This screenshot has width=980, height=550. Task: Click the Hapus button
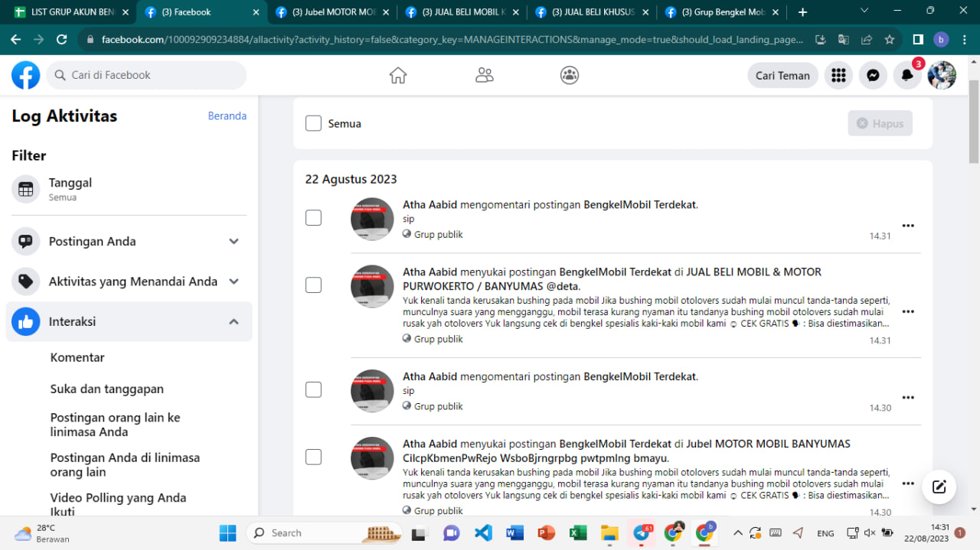(880, 123)
